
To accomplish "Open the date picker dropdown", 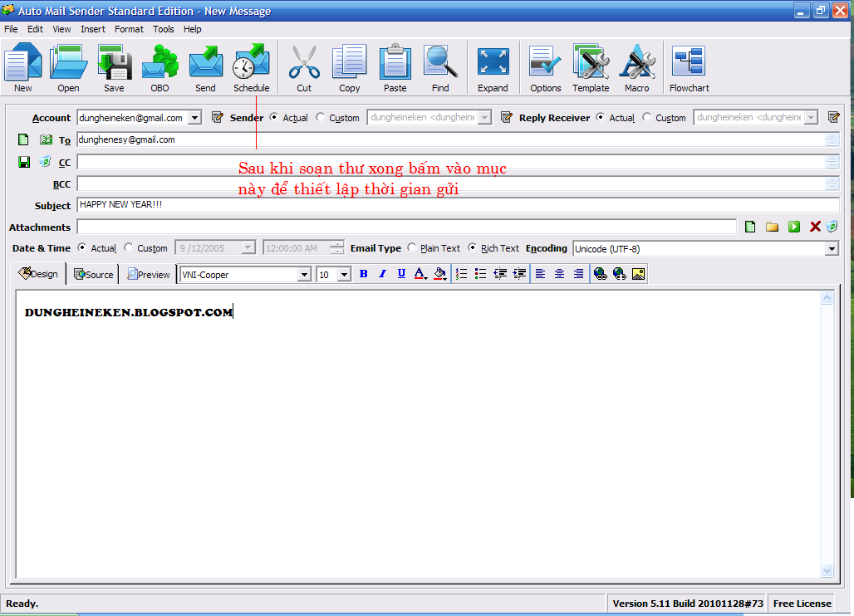I will (x=248, y=247).
